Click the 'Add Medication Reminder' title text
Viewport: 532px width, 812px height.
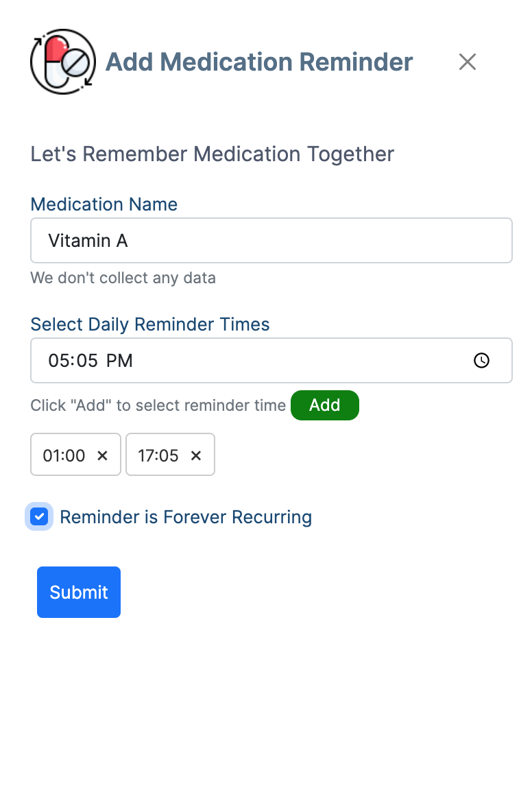click(258, 62)
